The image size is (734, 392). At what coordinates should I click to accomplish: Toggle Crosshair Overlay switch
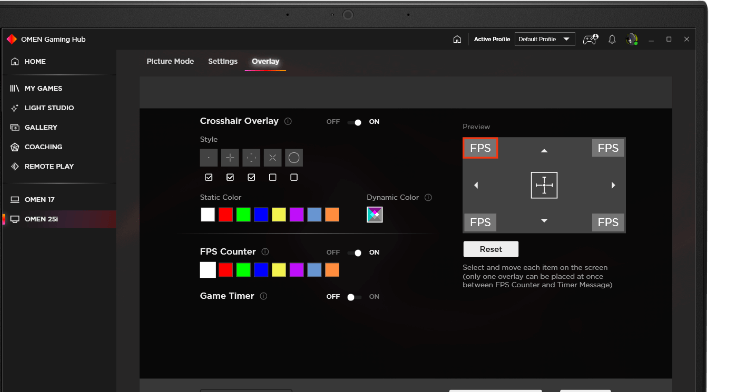point(354,122)
